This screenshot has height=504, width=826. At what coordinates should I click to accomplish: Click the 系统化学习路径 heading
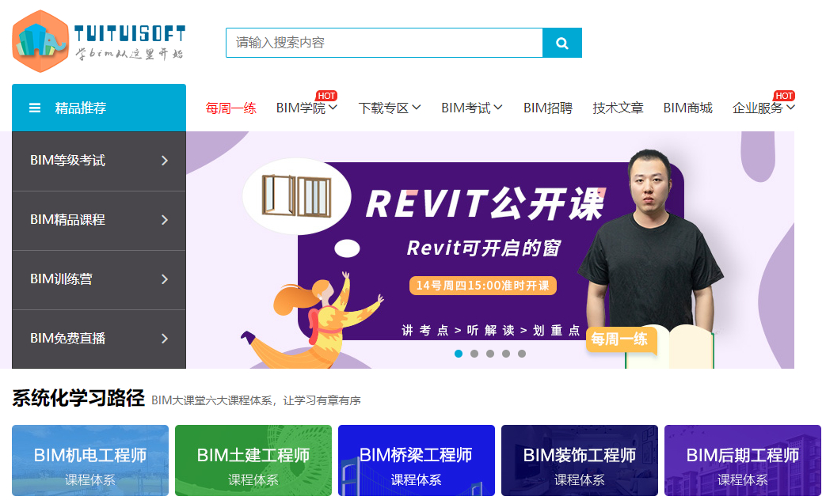(78, 398)
